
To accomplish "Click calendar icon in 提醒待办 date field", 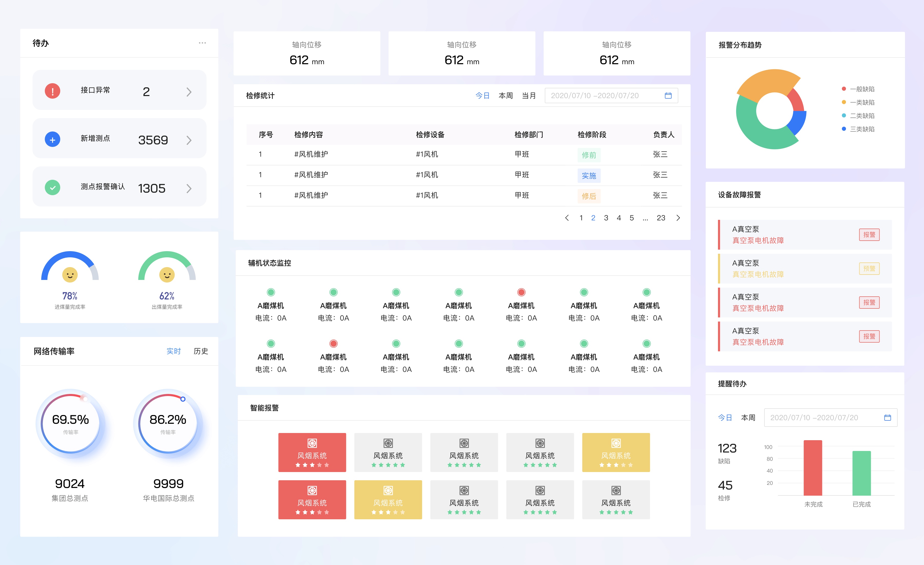I will (887, 418).
